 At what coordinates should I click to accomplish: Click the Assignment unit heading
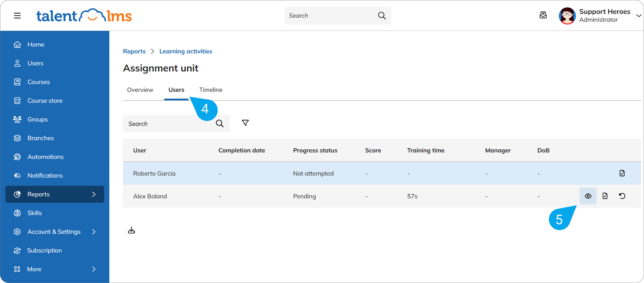pyautogui.click(x=161, y=68)
